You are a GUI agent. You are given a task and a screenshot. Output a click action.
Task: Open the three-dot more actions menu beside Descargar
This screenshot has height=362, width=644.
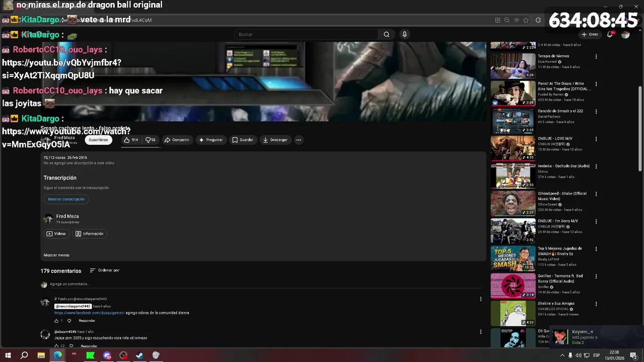(298, 140)
